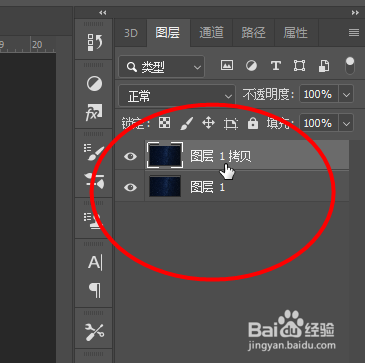The height and width of the screenshot is (363, 365).
Task: Open the Brushes panel icon
Action: (x=94, y=181)
